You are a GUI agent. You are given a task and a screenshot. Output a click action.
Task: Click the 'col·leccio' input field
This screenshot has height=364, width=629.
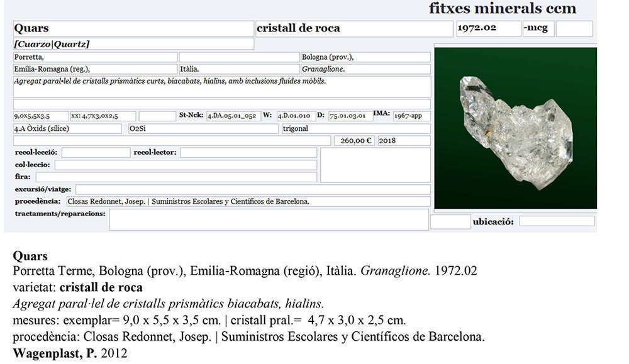coord(186,165)
